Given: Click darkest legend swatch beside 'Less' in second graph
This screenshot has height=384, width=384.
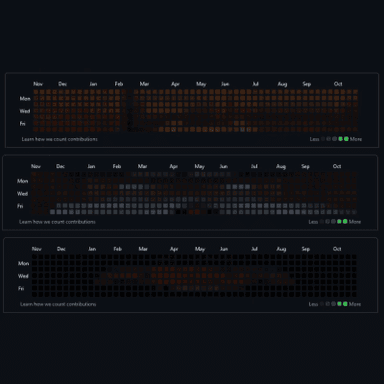Looking at the screenshot, I should 321,222.
